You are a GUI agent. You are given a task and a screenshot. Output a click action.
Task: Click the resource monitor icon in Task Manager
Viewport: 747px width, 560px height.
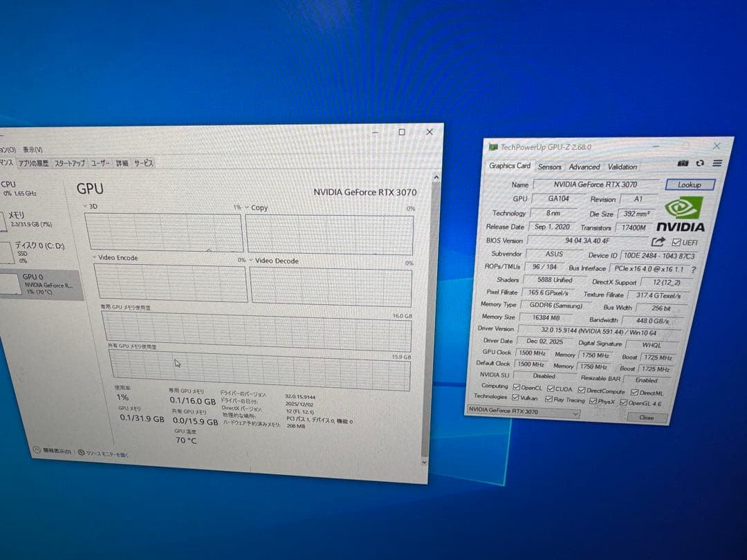(x=82, y=454)
